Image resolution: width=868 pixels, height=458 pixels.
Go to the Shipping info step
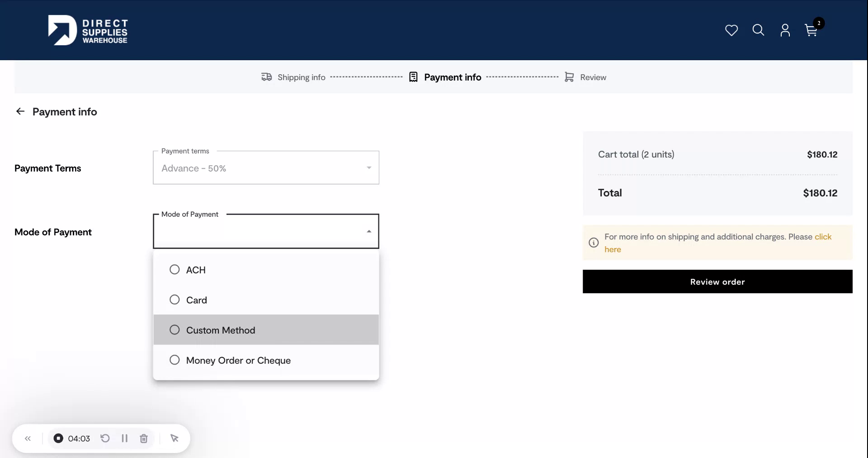coord(293,77)
